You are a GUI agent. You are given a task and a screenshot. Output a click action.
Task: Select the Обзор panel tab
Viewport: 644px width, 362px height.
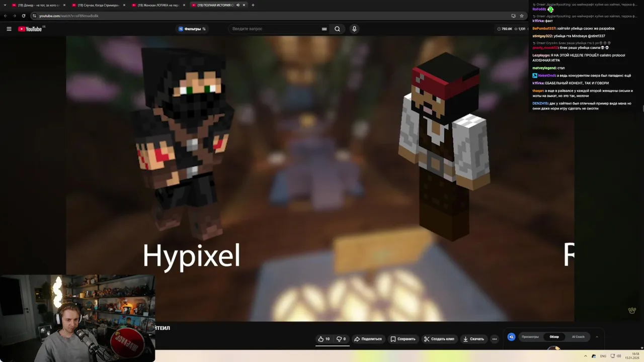[554, 337]
